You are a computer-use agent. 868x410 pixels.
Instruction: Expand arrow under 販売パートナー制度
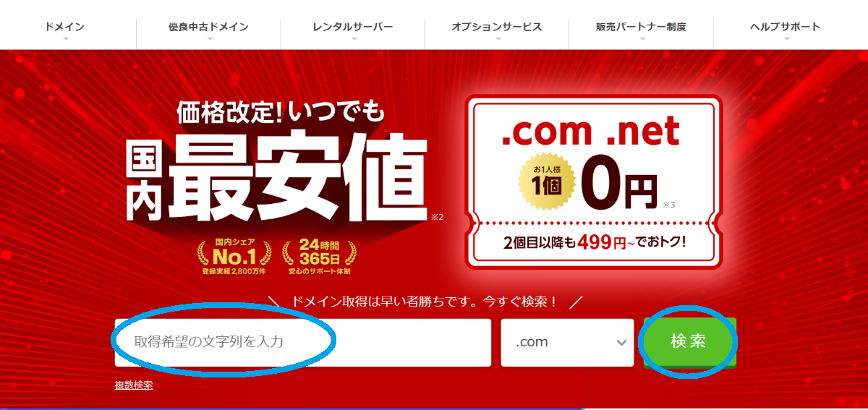(x=641, y=38)
